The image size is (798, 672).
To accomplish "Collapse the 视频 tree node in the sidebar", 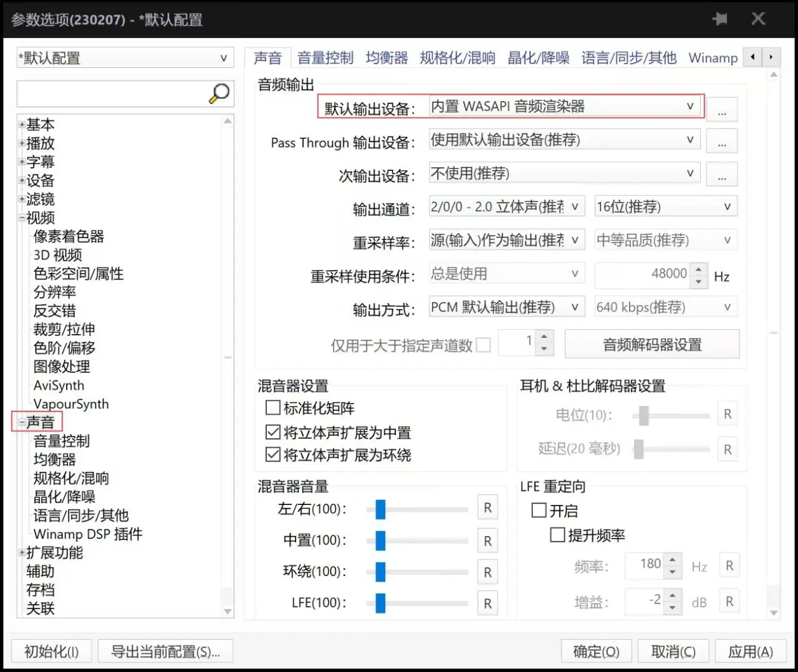I will [21, 217].
